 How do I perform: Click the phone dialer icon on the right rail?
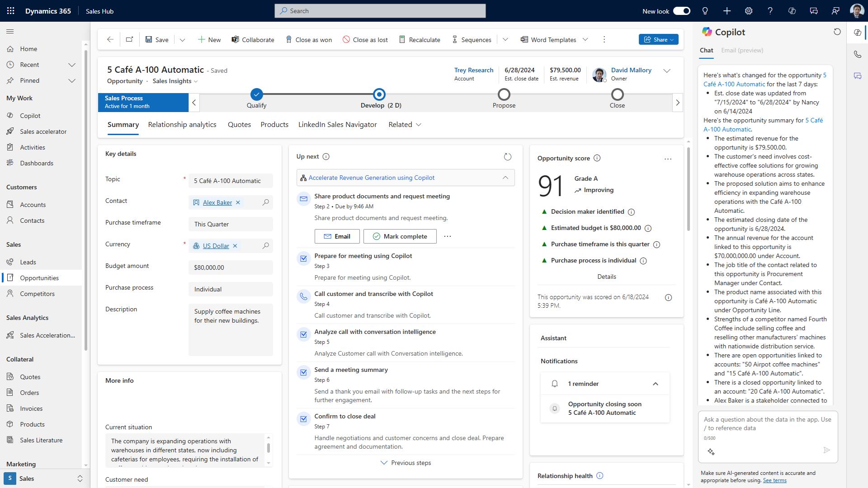tap(857, 54)
